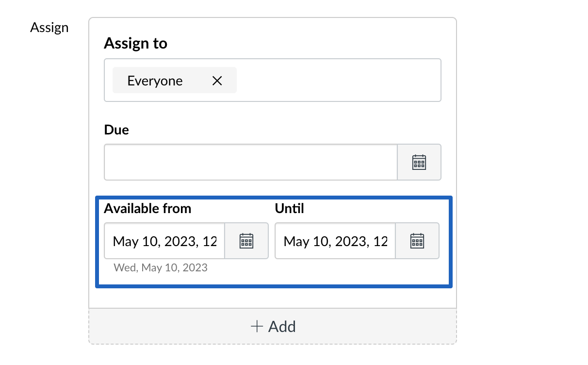588x365 pixels.
Task: Open the Available from calendar picker
Action: pos(246,241)
